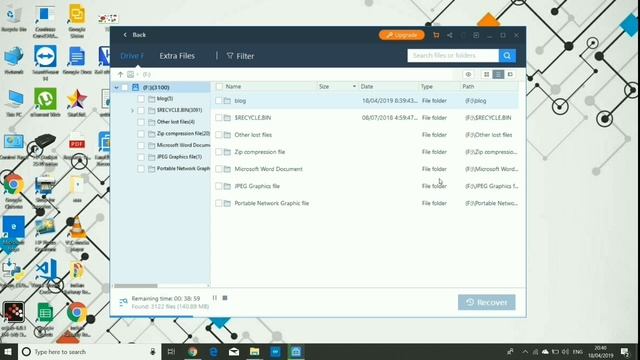Expand the $RECYCLE.BIN(3091) tree node

pos(132,111)
